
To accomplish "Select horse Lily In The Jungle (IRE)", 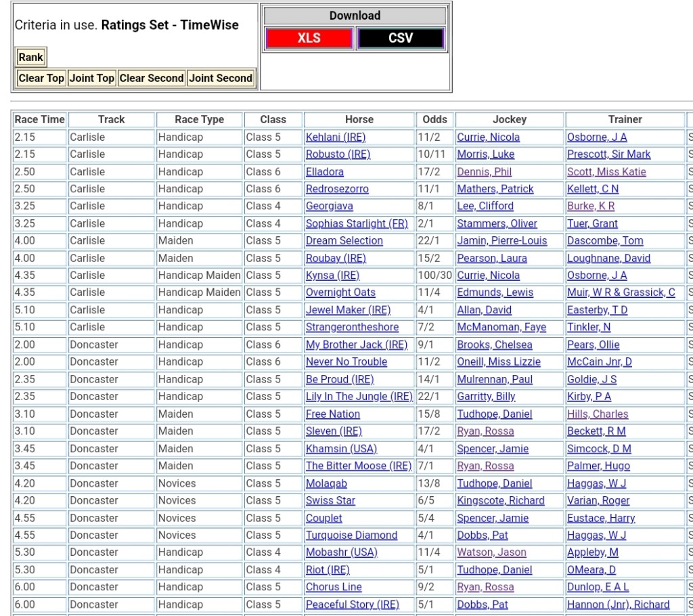I will [359, 397].
